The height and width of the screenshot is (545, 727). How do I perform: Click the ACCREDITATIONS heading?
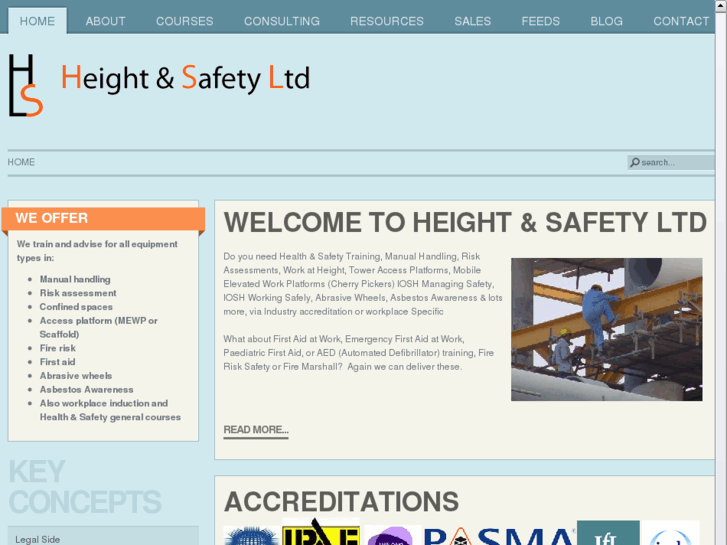pyautogui.click(x=341, y=501)
